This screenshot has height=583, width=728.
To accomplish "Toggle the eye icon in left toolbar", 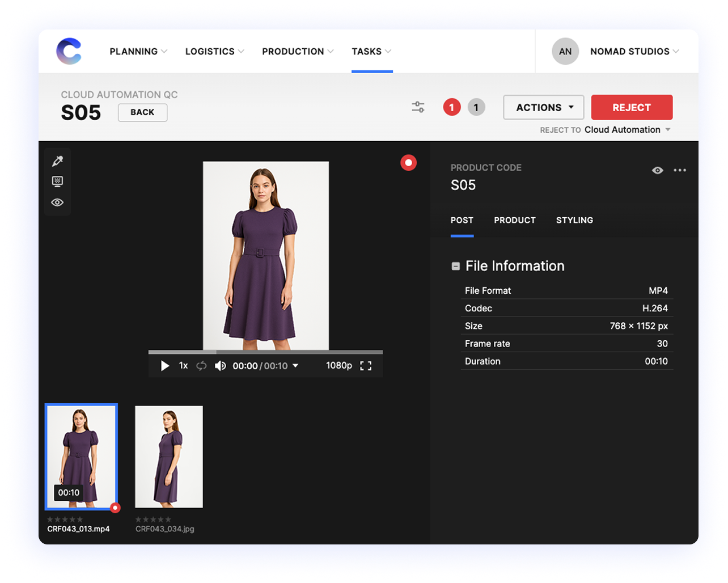I will coord(57,202).
